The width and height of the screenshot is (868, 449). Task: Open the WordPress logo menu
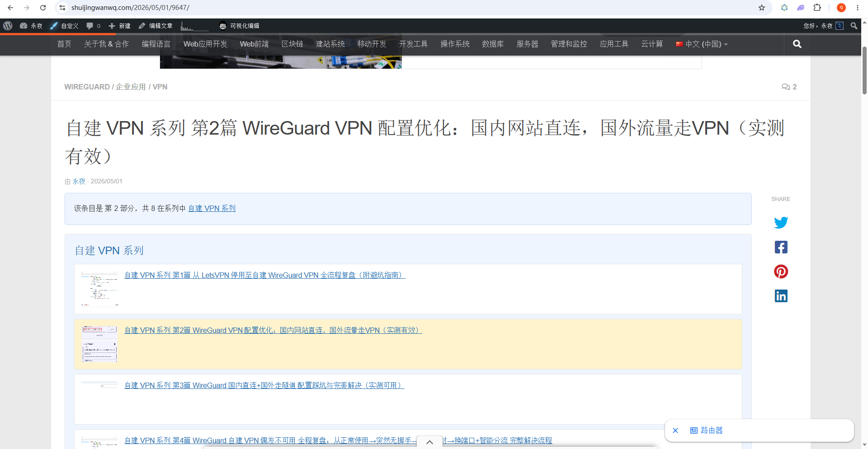point(8,26)
